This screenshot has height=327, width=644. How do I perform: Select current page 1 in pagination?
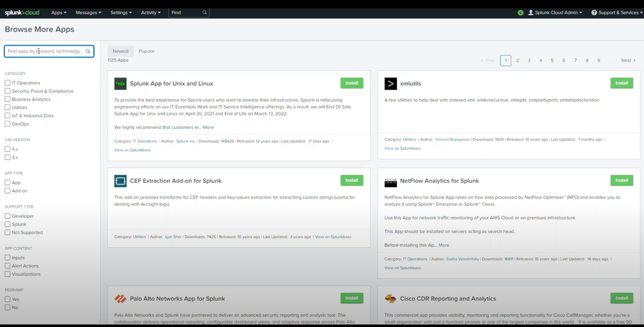[x=505, y=61]
